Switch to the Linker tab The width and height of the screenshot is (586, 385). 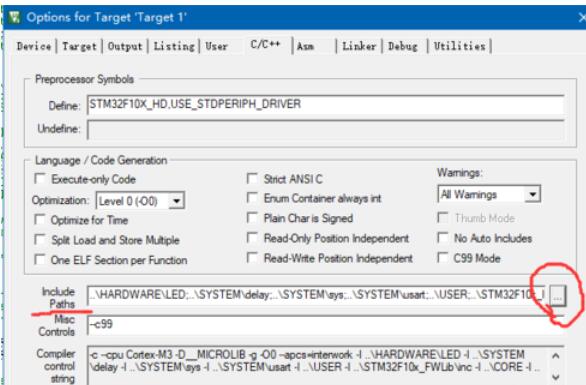pos(359,46)
